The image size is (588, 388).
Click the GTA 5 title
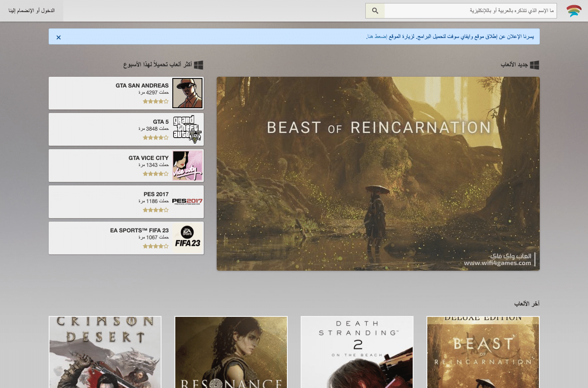(x=161, y=122)
